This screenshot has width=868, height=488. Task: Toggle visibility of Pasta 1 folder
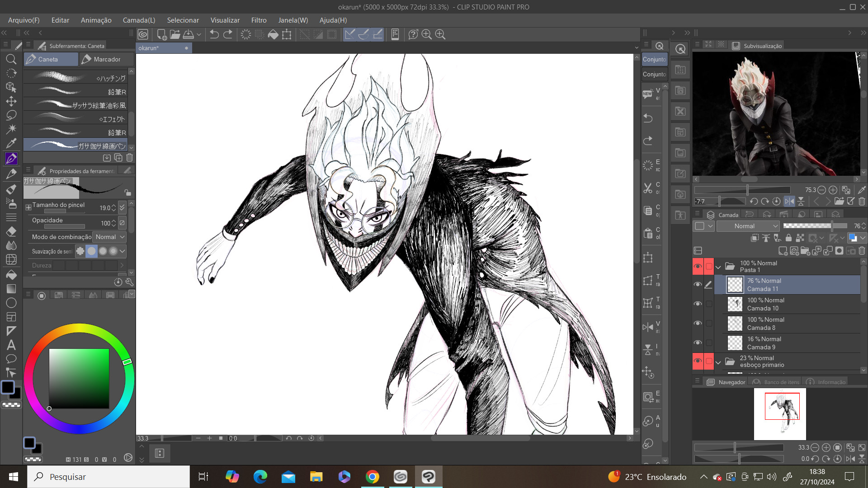pyautogui.click(x=698, y=266)
